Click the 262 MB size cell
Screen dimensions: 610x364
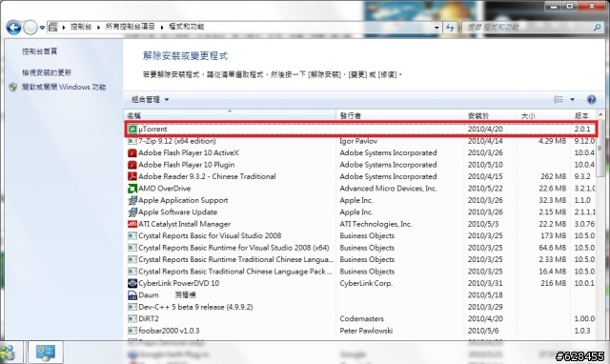tap(553, 176)
